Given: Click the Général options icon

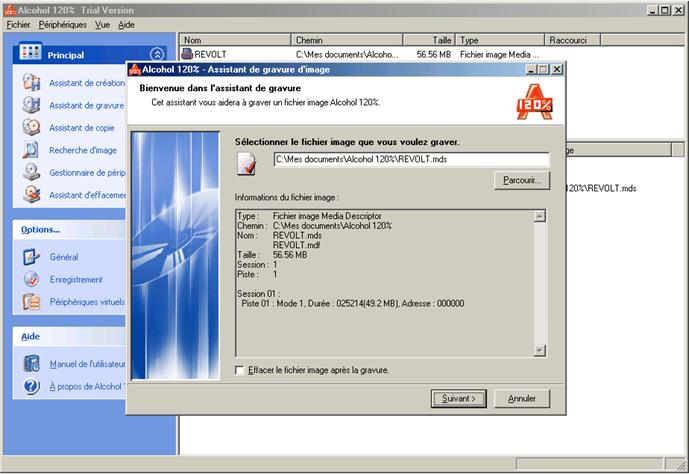Looking at the screenshot, I should pyautogui.click(x=32, y=257).
